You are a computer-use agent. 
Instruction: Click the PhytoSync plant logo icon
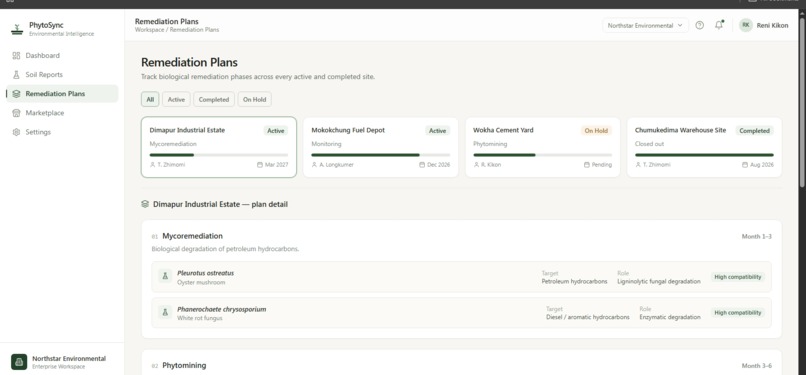(17, 29)
